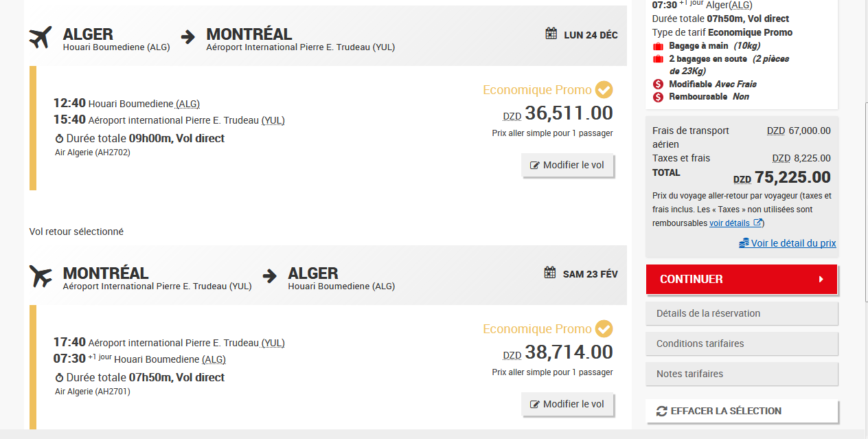This screenshot has height=439, width=868.
Task: Click the clock icon by Durée totale 07h50m
Action: tap(59, 378)
